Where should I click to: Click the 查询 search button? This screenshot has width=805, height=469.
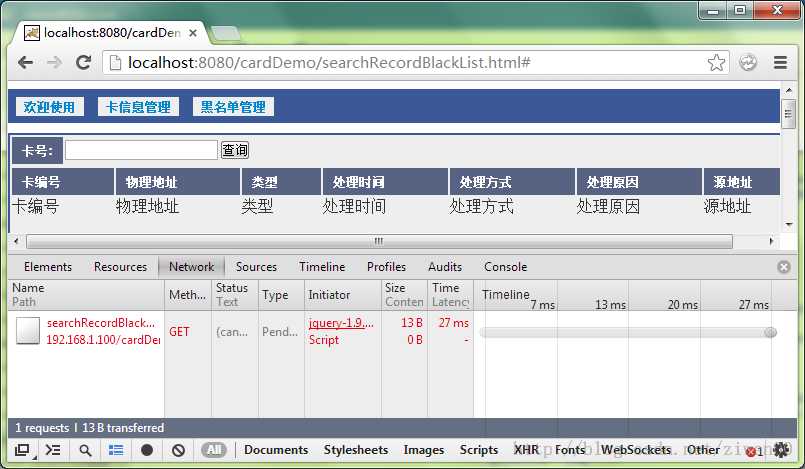tap(235, 150)
